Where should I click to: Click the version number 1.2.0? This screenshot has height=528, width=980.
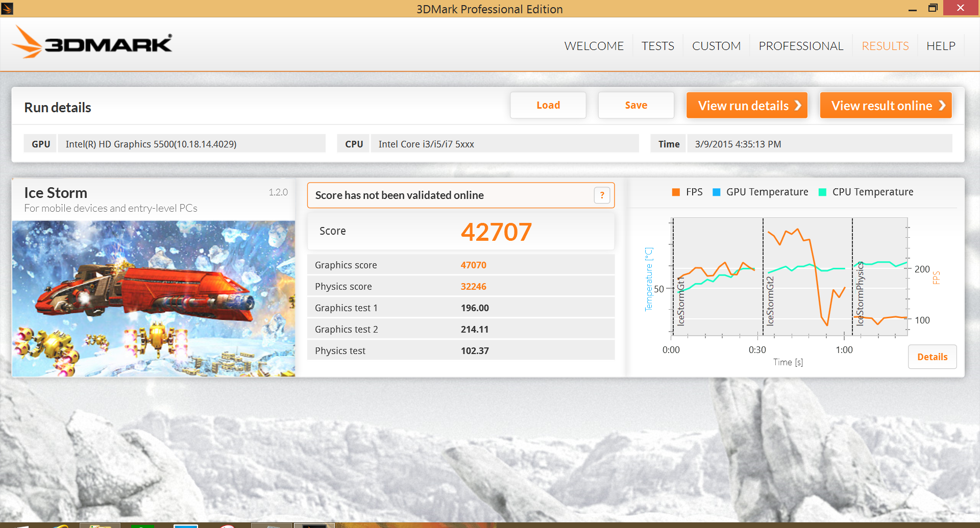(278, 192)
